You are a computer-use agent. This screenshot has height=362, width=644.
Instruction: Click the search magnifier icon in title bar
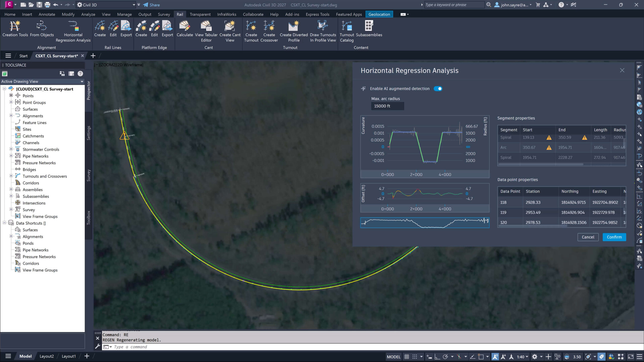coord(489,5)
